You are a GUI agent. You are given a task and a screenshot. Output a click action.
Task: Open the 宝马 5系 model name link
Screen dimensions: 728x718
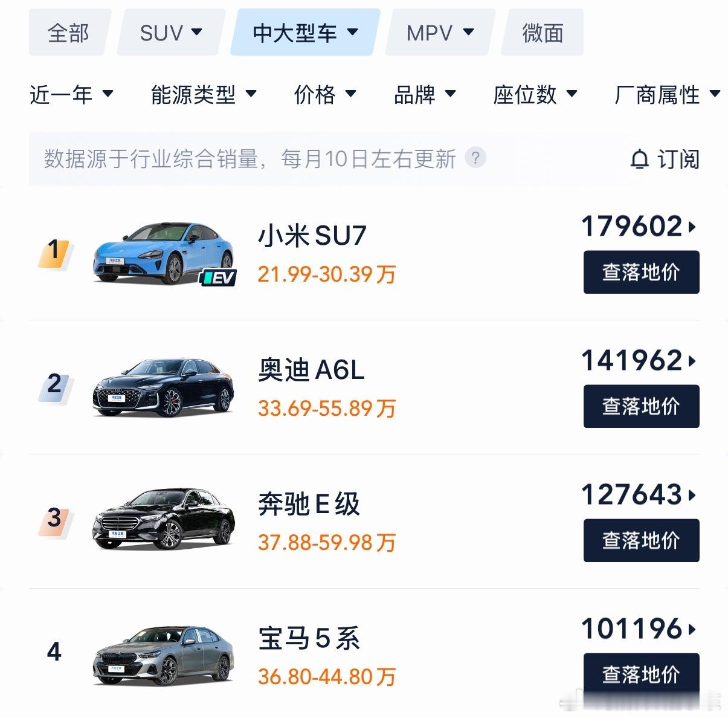pyautogui.click(x=309, y=638)
